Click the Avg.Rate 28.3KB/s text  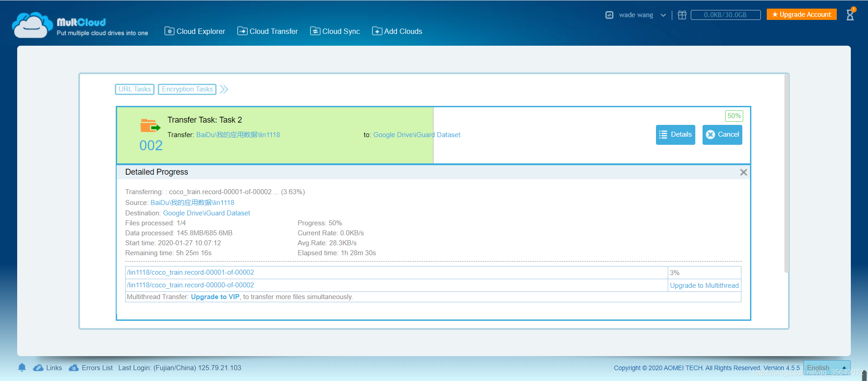pyautogui.click(x=327, y=243)
